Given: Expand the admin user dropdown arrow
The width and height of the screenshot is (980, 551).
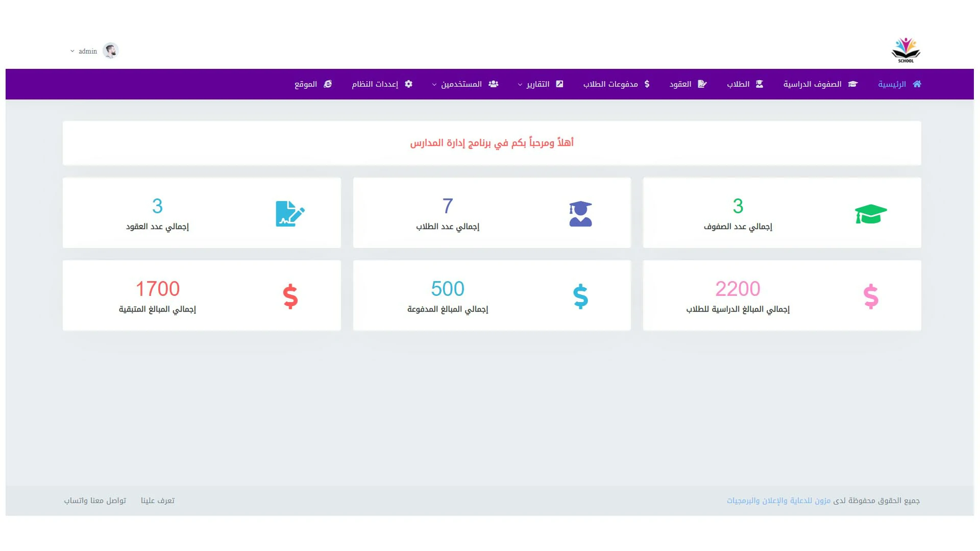Looking at the screenshot, I should click(x=72, y=51).
